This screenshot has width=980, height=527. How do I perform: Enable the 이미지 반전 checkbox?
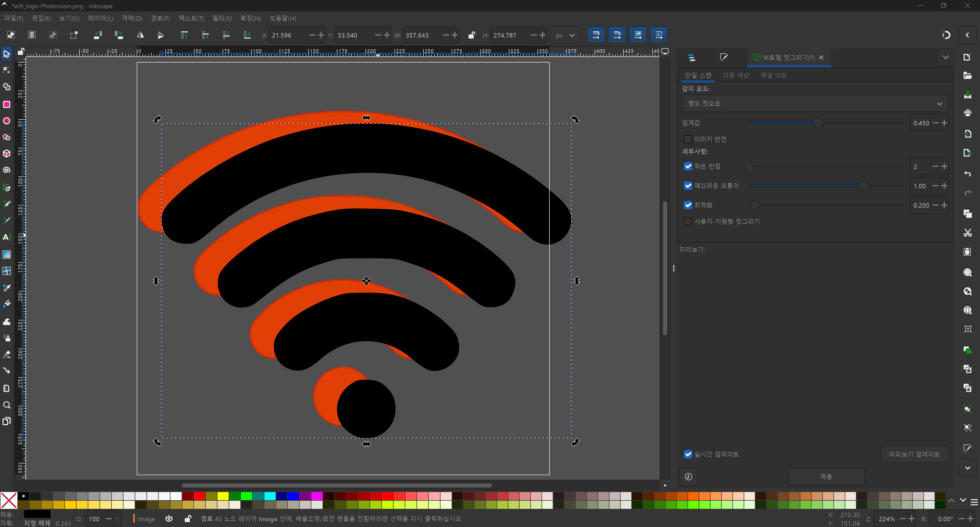pos(688,139)
